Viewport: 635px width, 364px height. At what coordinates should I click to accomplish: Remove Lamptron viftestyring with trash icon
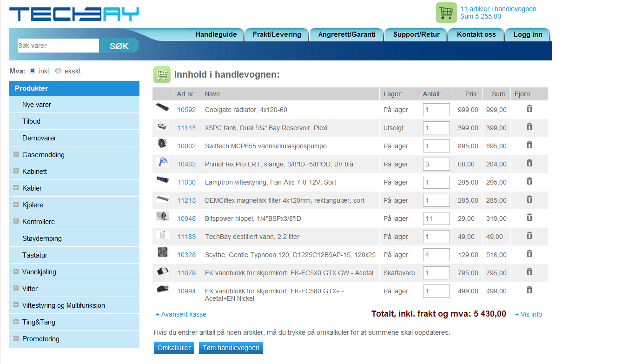tap(529, 181)
